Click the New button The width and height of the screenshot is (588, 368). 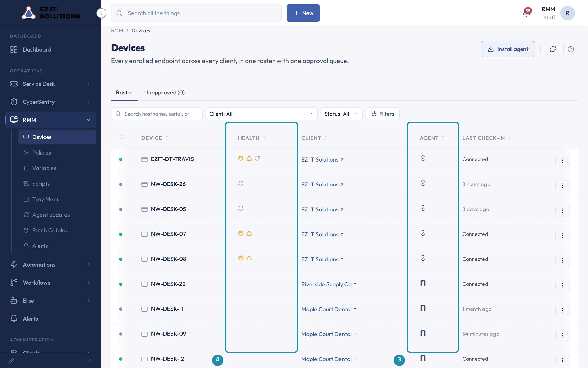(303, 13)
